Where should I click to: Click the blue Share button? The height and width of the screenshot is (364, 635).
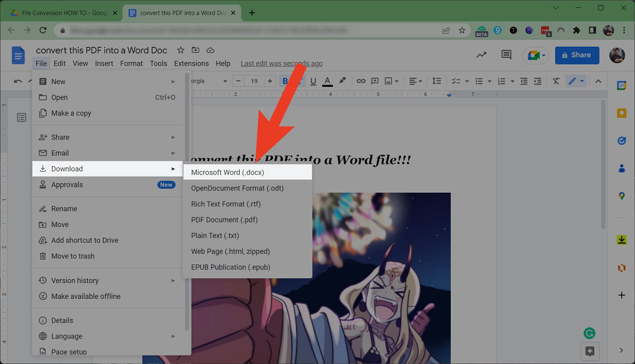pos(577,55)
